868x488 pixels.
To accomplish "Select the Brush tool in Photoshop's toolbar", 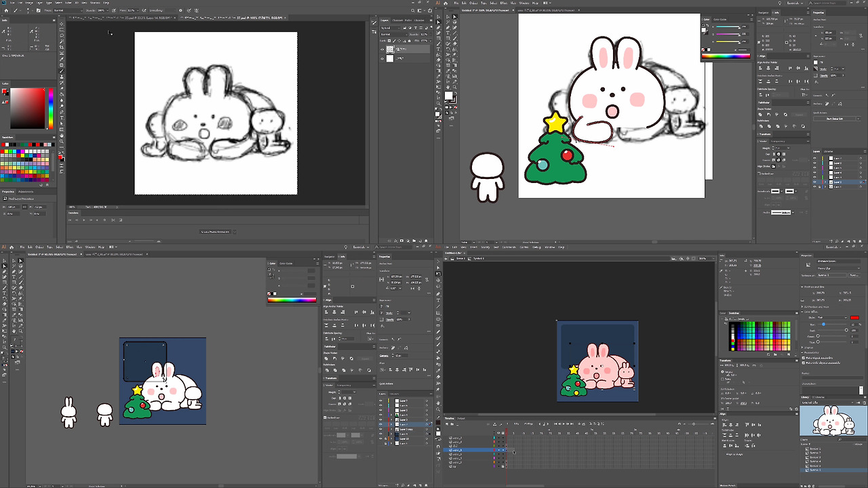I will coord(62,70).
